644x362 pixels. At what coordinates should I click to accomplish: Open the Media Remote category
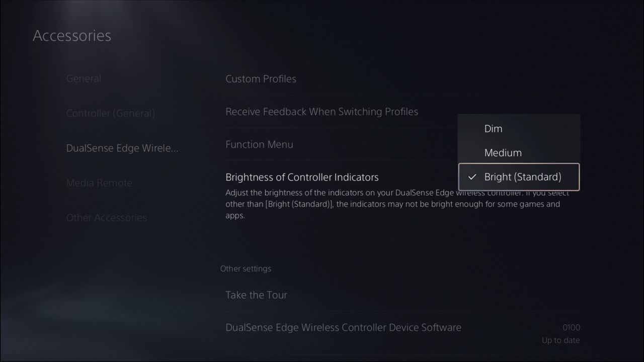click(x=99, y=183)
